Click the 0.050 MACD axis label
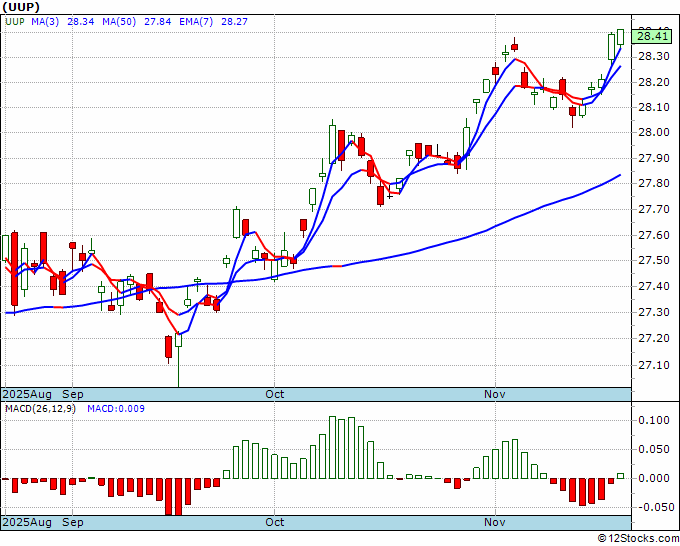The width and height of the screenshot is (680, 546). coord(654,449)
